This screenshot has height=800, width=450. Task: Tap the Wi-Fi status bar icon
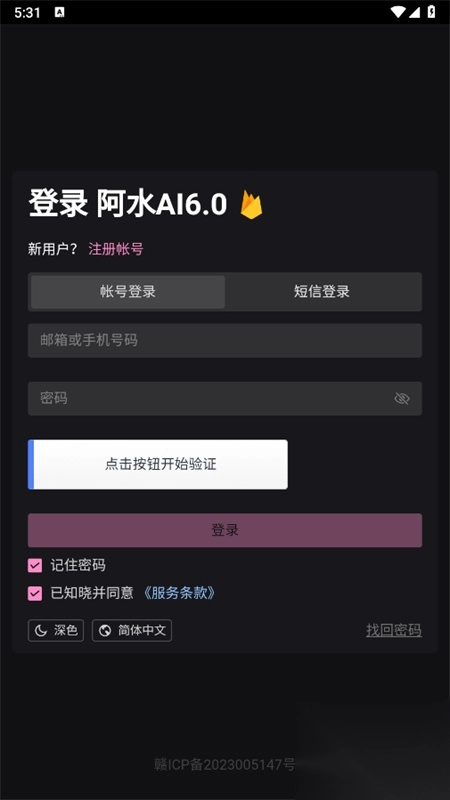pos(397,12)
